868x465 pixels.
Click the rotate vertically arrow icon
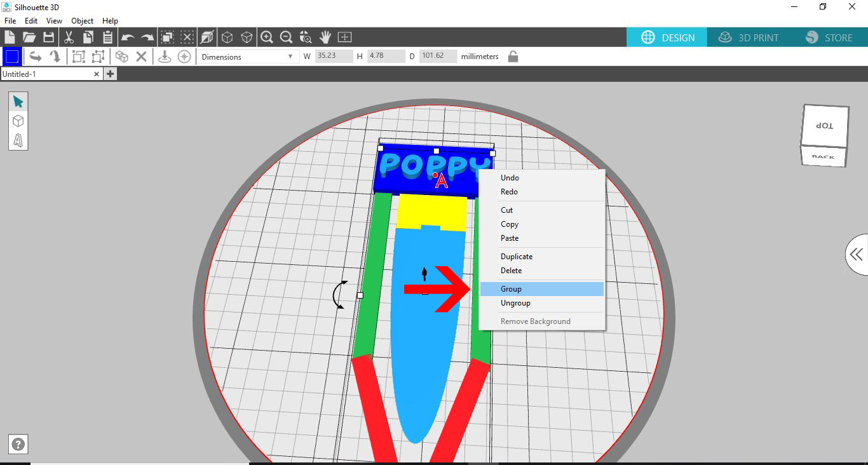pyautogui.click(x=55, y=57)
